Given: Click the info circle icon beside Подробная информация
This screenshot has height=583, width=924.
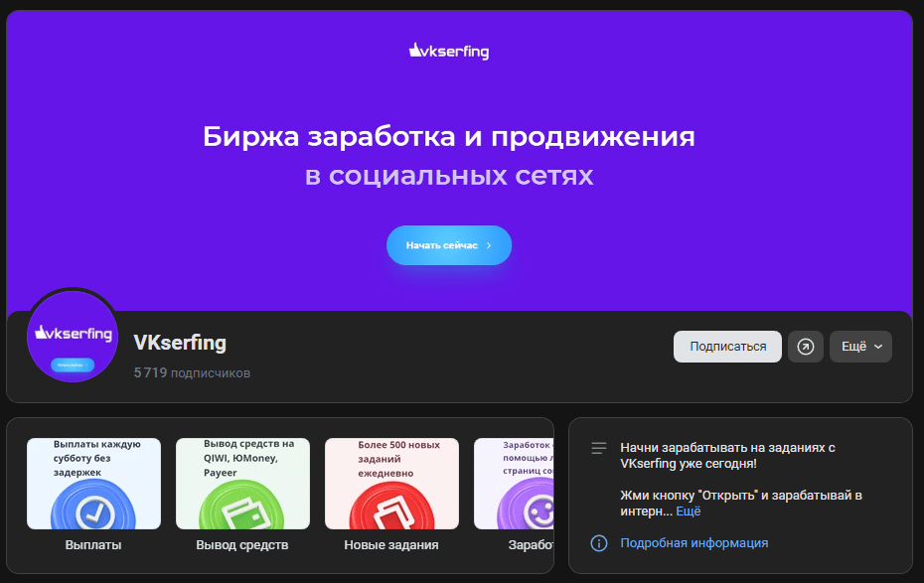Looking at the screenshot, I should coord(599,543).
